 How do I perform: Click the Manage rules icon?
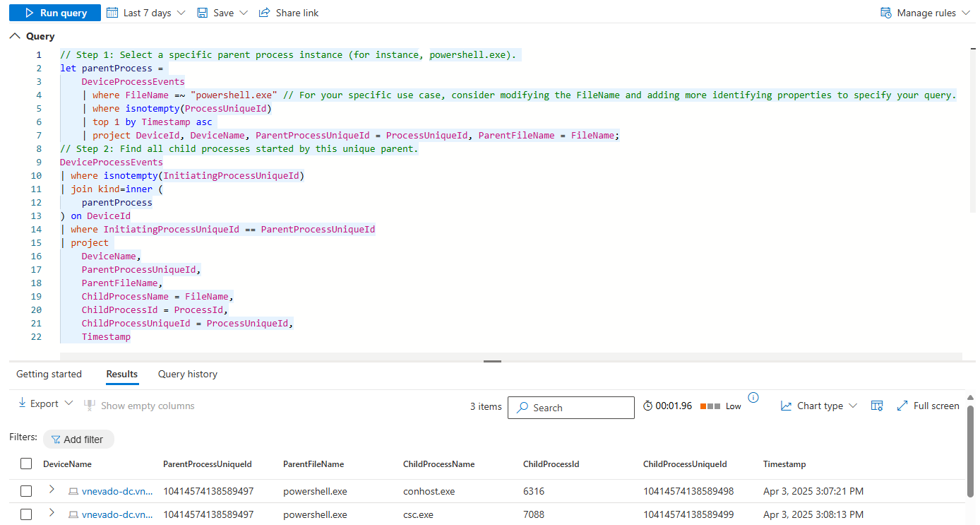coord(885,13)
